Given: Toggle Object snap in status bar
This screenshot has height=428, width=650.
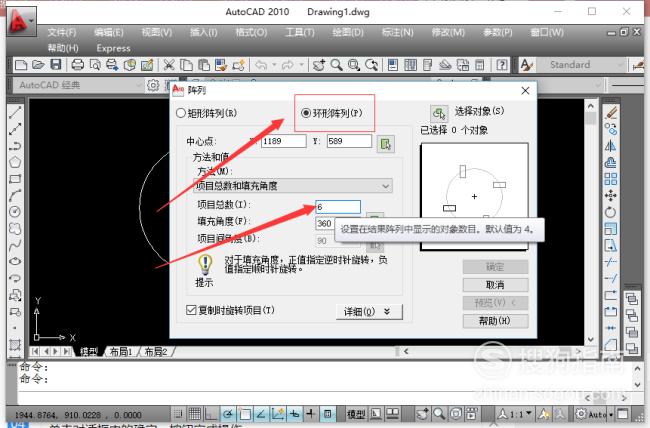Looking at the screenshot, I should point(245,413).
